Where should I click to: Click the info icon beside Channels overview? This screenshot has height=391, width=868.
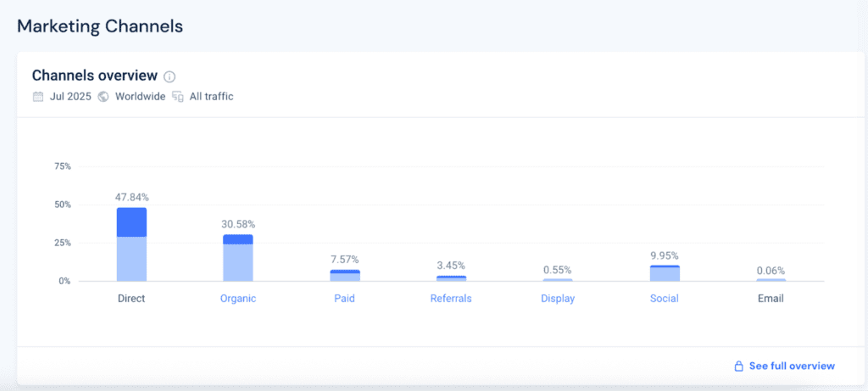pos(170,77)
